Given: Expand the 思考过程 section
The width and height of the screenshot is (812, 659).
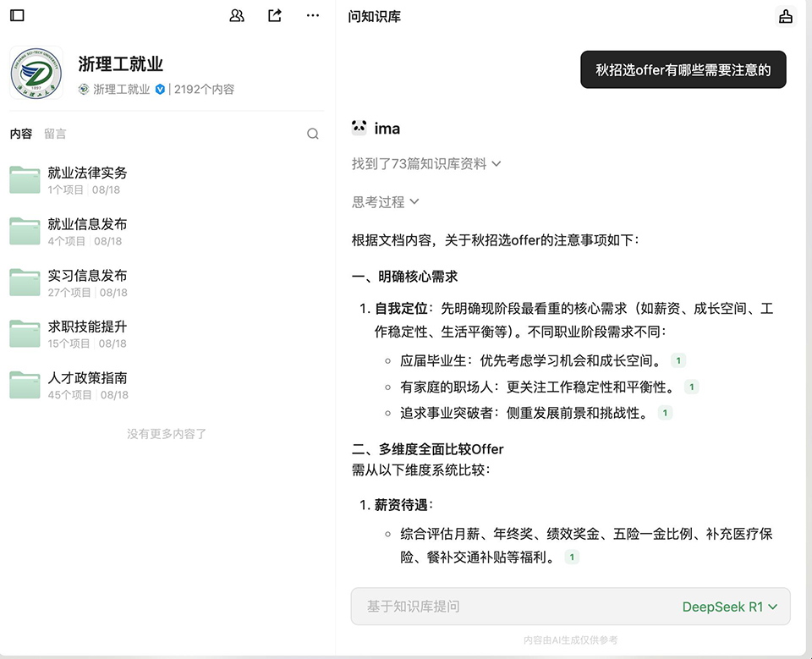Looking at the screenshot, I should pos(386,202).
